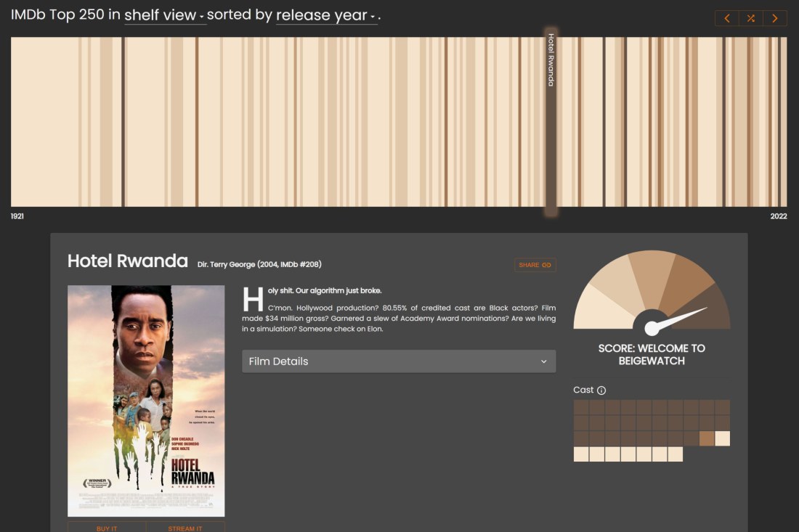Go to the previous film arrow

click(727, 18)
